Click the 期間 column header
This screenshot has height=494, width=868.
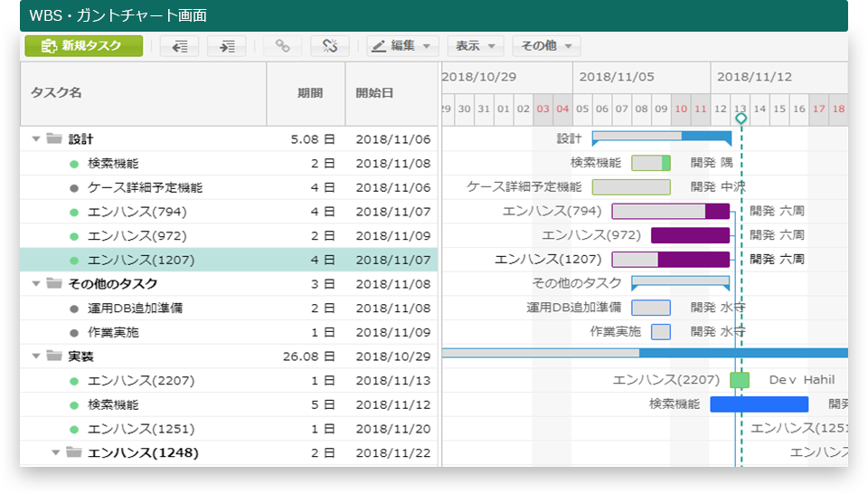point(307,93)
